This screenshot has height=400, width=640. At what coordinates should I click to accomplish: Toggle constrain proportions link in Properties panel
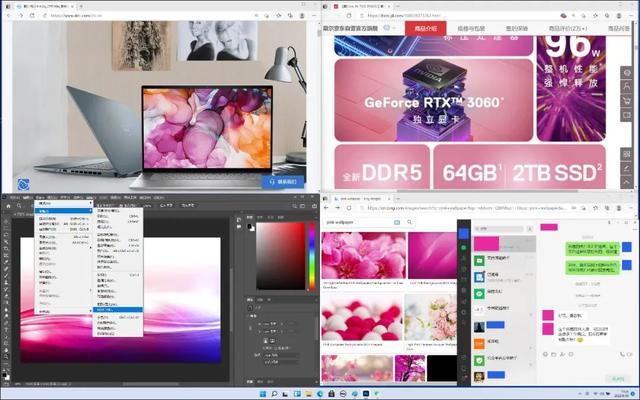click(250, 328)
